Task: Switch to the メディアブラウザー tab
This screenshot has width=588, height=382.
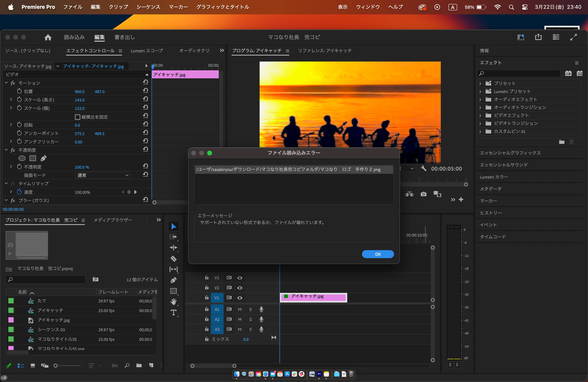Action: (113, 220)
